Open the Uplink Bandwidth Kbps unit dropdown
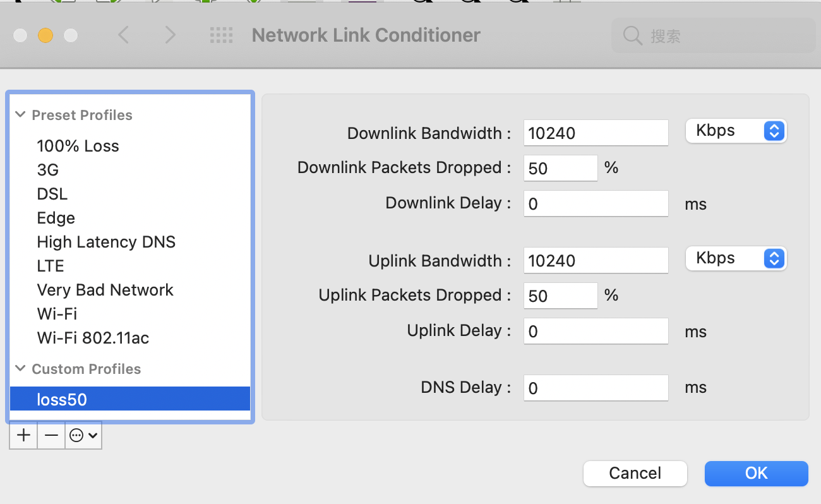Viewport: 821px width, 504px height. click(736, 258)
